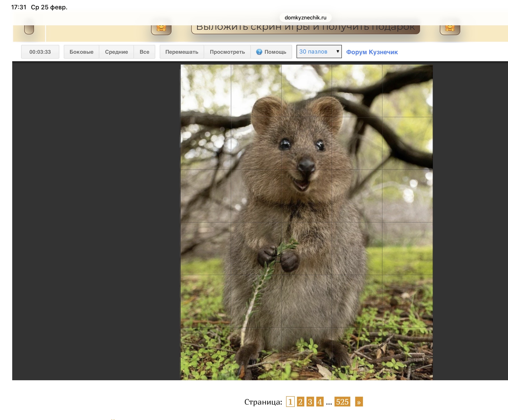The height and width of the screenshot is (420, 508).
Task: Go to pagination page 3
Action: point(310,402)
